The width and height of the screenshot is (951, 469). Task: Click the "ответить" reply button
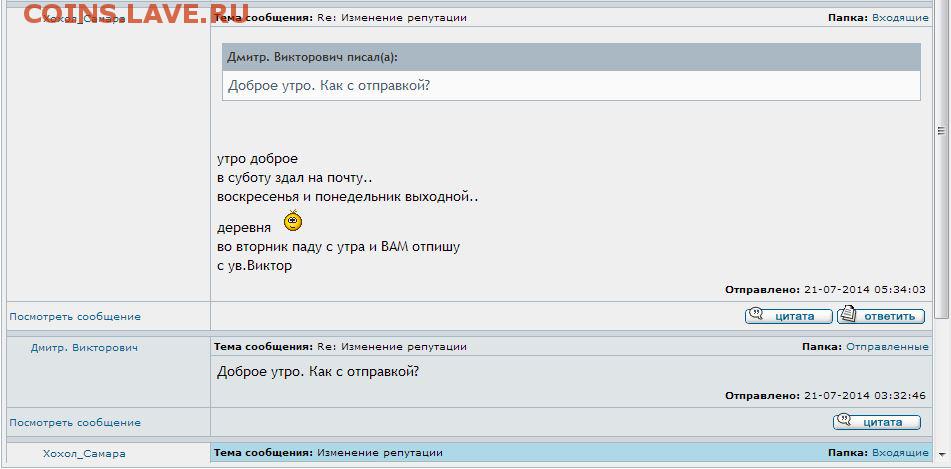[x=881, y=316]
